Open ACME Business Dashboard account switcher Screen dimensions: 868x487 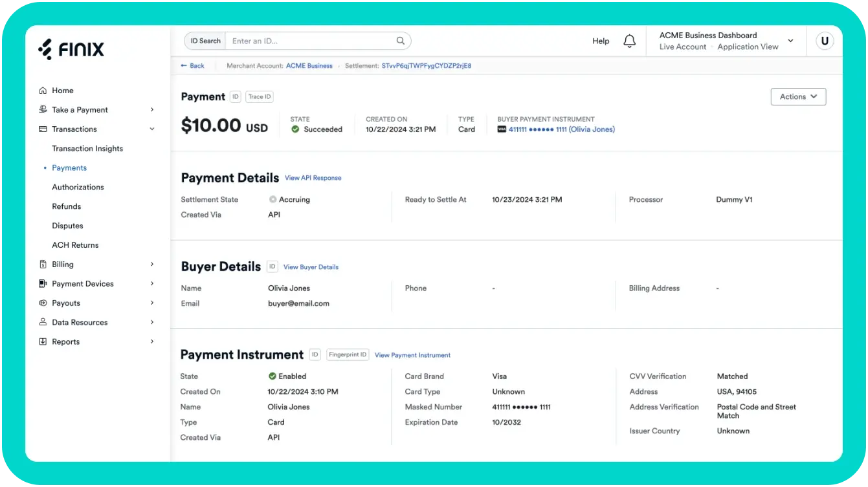pos(726,41)
